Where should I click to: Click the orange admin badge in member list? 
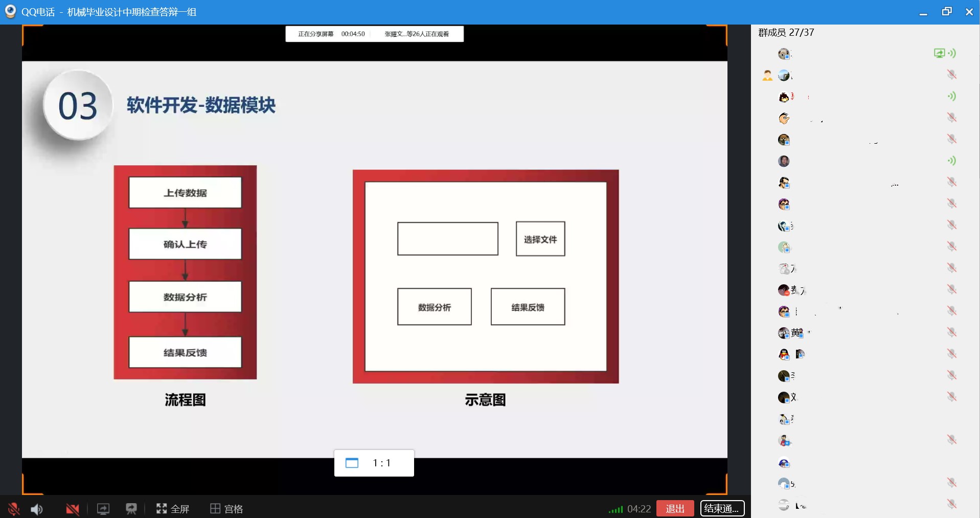[x=767, y=76]
